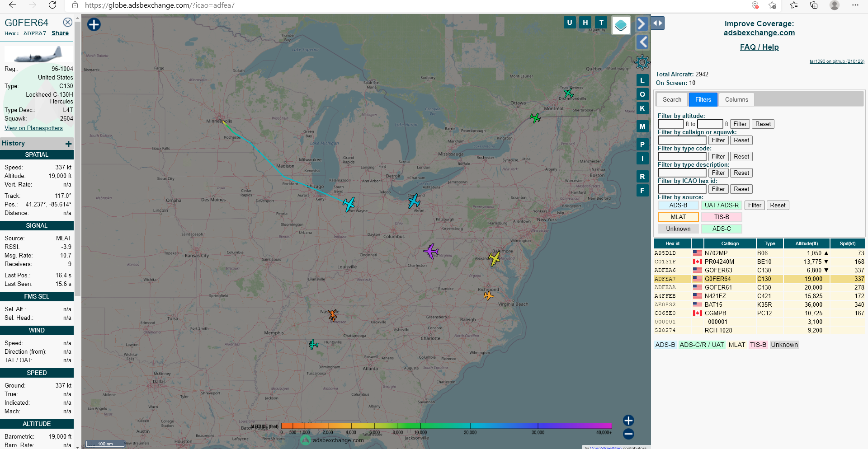The image size is (868, 449).
Task: Sort table by Callsign column
Action: pos(730,244)
